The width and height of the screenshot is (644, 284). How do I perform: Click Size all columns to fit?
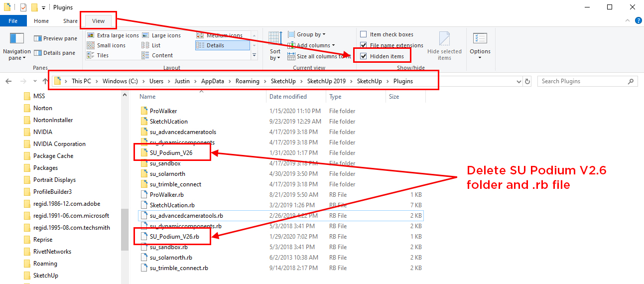[319, 56]
